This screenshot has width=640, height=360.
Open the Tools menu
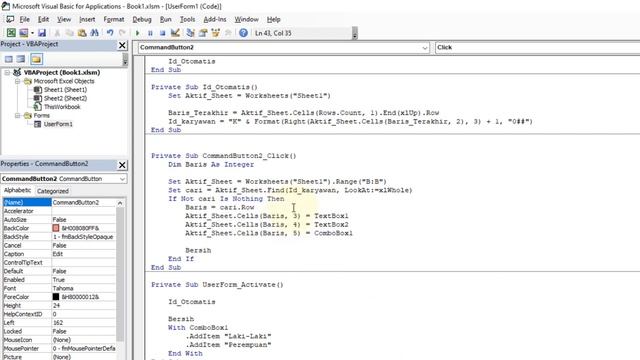point(187,19)
